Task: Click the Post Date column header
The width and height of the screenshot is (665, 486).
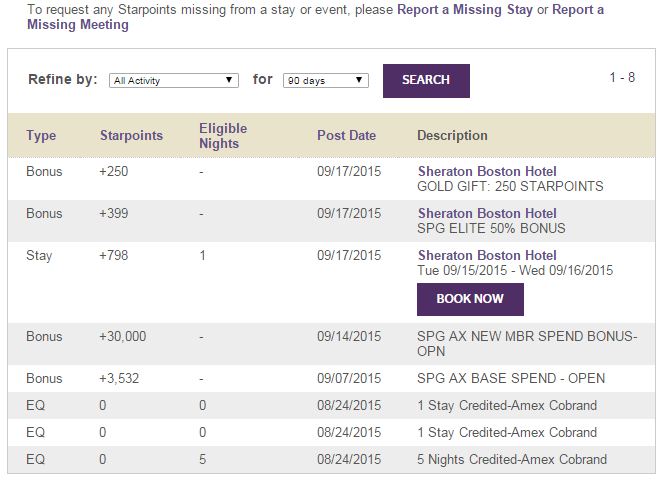Action: coord(346,136)
